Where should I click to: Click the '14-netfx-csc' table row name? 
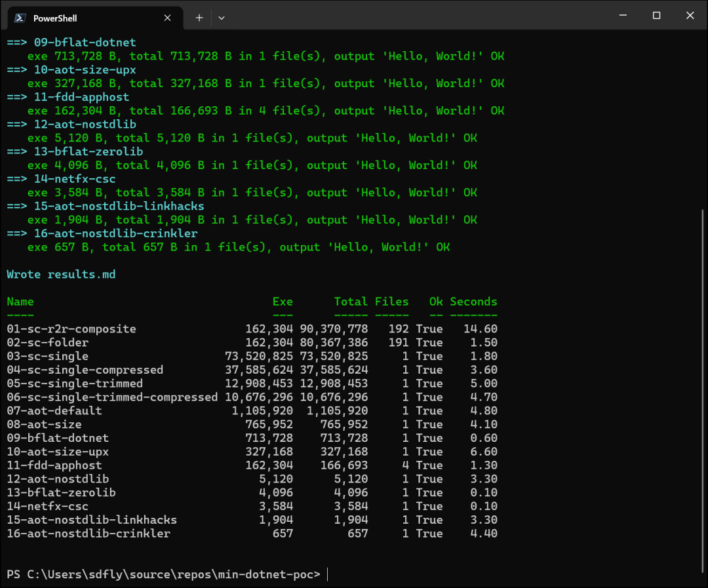(x=47, y=506)
